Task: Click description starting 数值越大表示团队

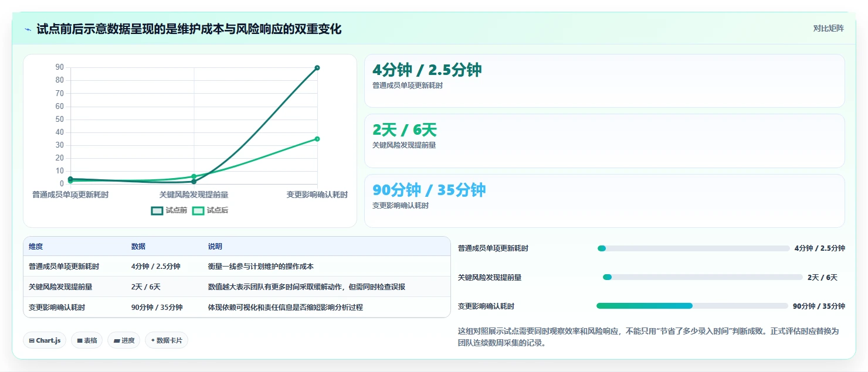Action: (307, 287)
